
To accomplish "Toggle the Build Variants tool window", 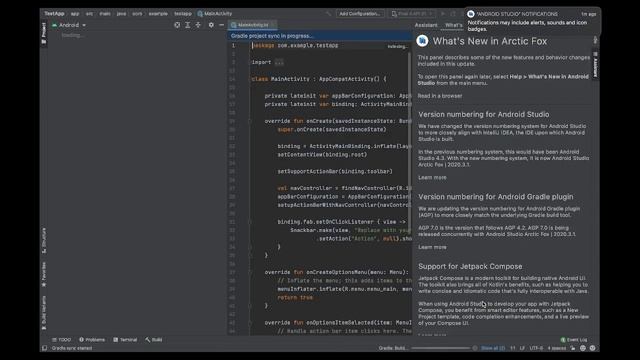I will pyautogui.click(x=44, y=312).
